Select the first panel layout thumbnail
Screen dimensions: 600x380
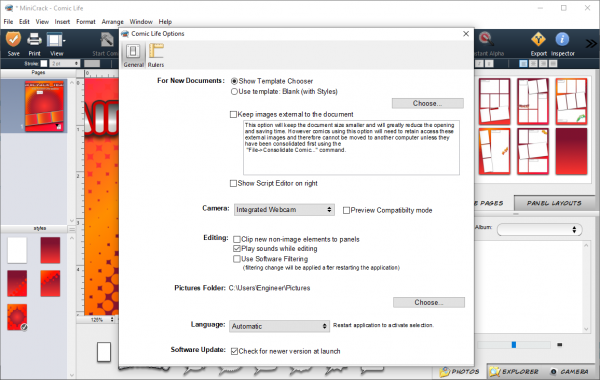pyautogui.click(x=494, y=101)
